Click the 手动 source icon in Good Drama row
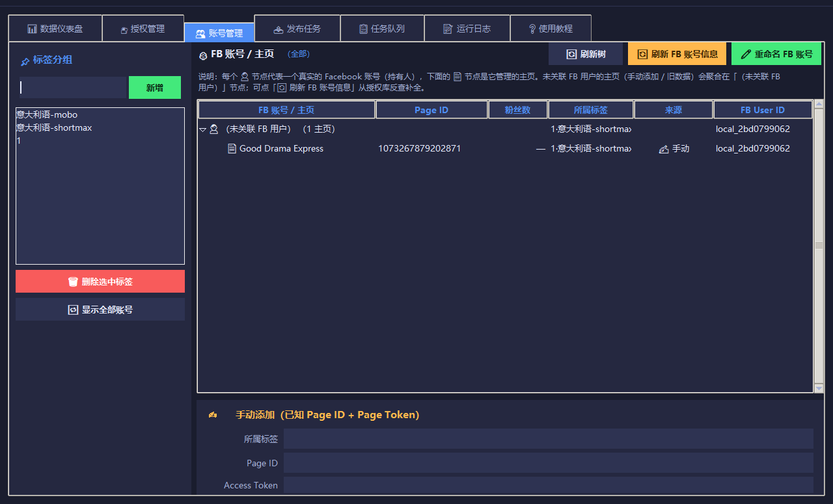 point(664,149)
